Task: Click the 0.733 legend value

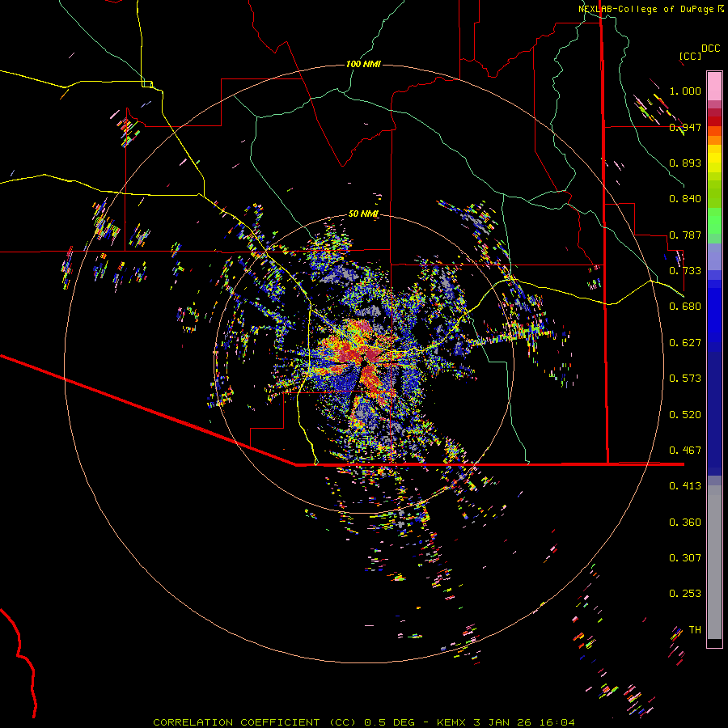Action: pos(685,271)
